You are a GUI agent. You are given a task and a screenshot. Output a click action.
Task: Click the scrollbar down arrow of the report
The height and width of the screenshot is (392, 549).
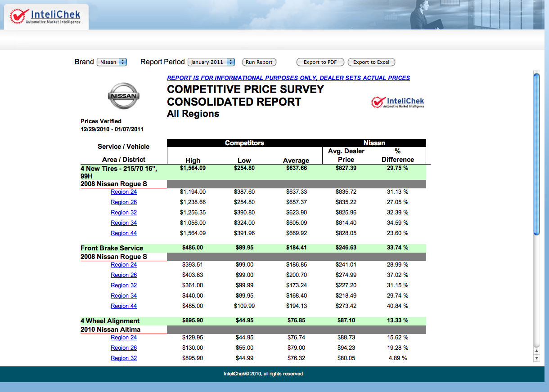coord(536,358)
